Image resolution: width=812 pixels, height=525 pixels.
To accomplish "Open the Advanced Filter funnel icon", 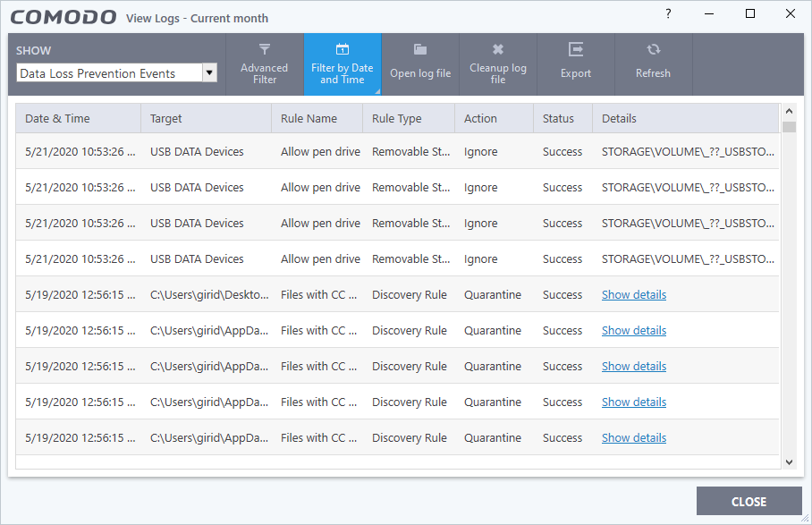I will [x=264, y=50].
